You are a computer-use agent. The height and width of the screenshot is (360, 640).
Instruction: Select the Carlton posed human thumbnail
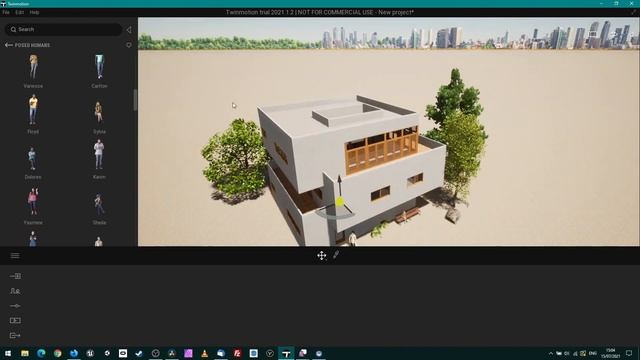click(99, 67)
